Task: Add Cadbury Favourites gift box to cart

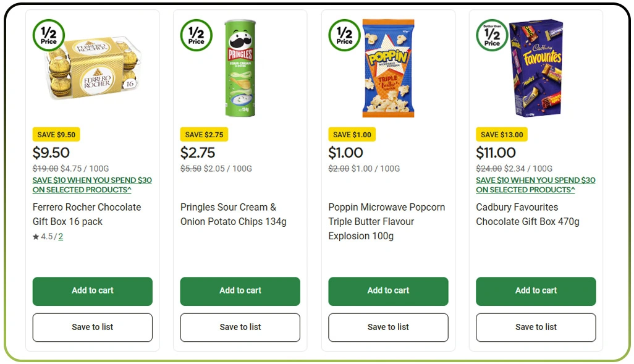Action: click(x=536, y=291)
